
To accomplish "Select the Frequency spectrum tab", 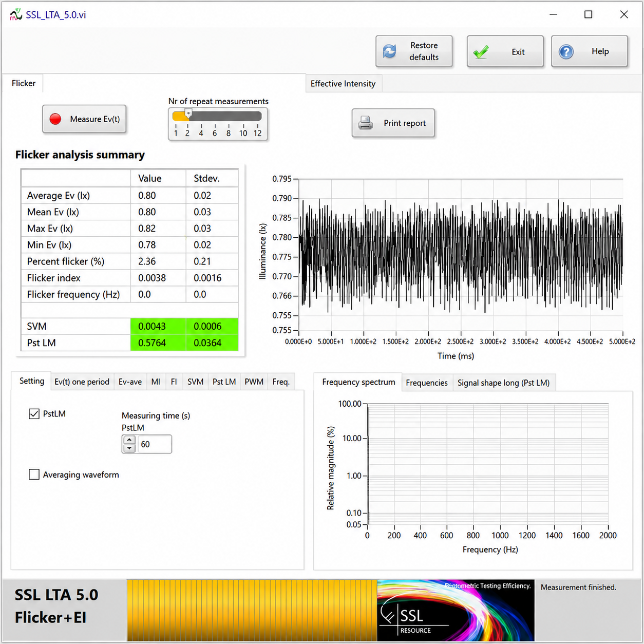I will point(358,382).
